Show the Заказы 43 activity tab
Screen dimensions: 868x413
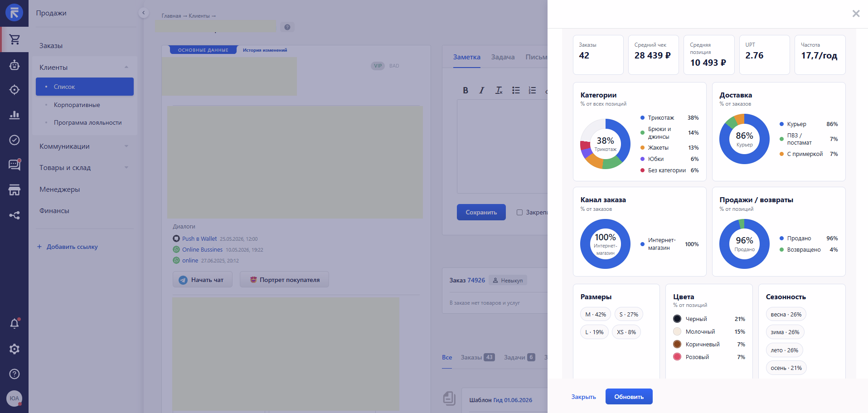tap(478, 357)
